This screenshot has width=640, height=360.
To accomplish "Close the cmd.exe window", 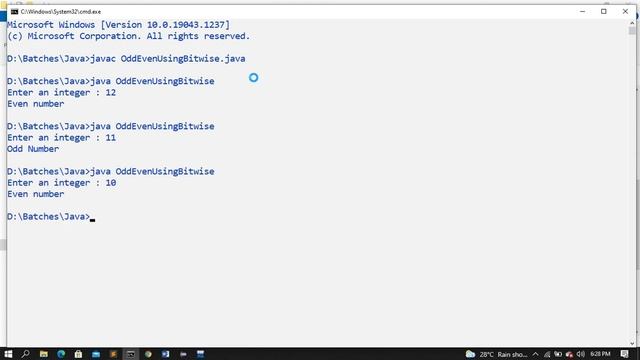I will [625, 11].
